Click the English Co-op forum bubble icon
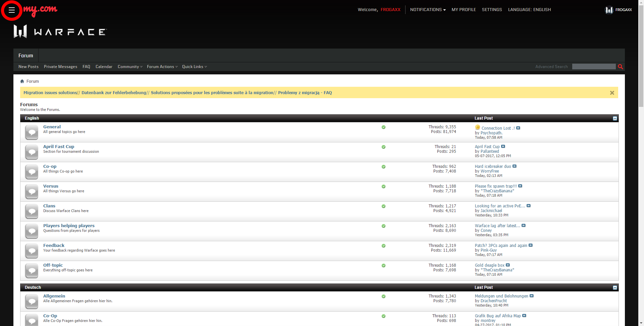The width and height of the screenshot is (644, 326). click(32, 172)
